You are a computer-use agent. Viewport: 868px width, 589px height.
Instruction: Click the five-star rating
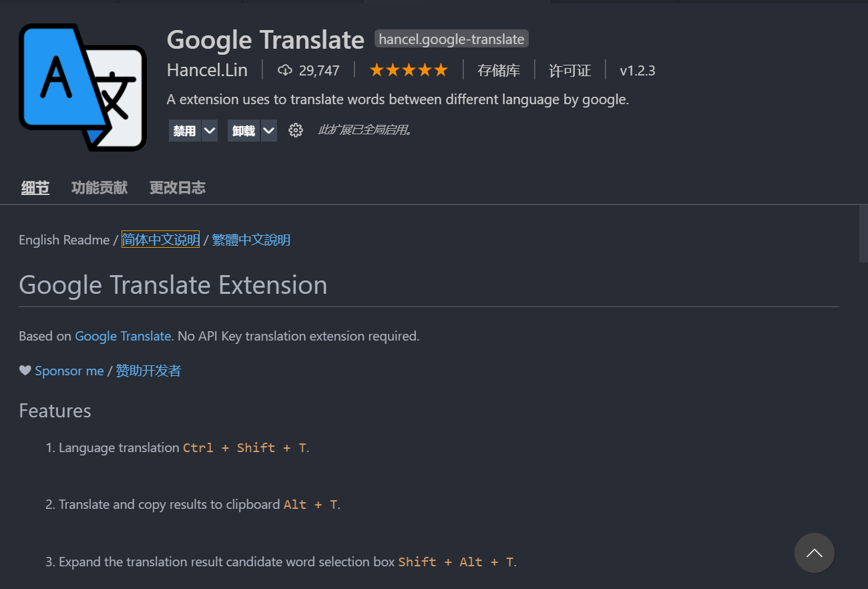[x=409, y=69]
